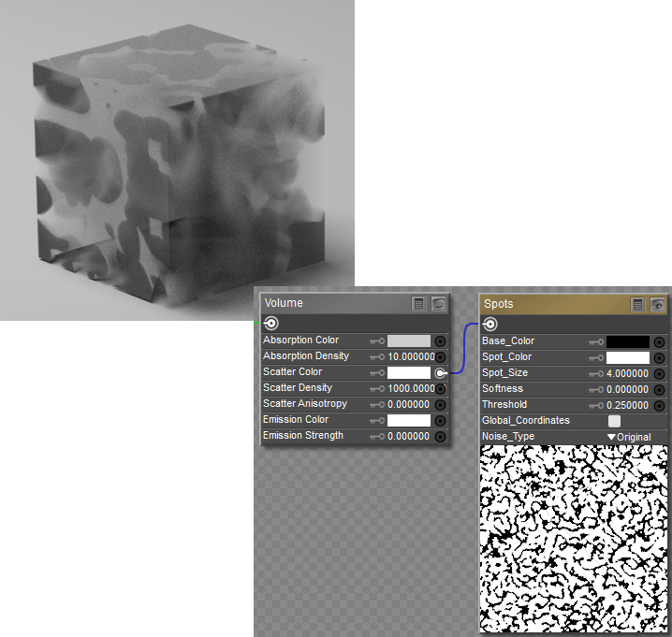
Task: Click the Emission Strength input plug icon
Action: click(x=440, y=436)
